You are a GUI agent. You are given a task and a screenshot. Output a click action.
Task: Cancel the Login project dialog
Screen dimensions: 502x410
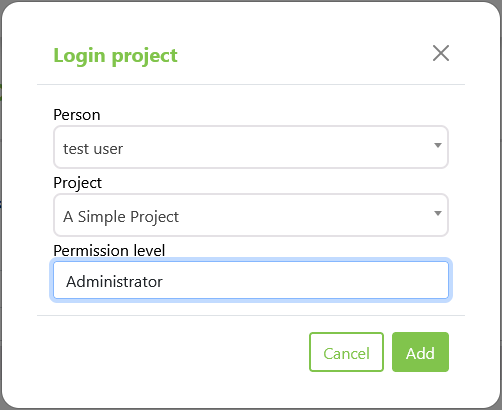pyautogui.click(x=346, y=352)
